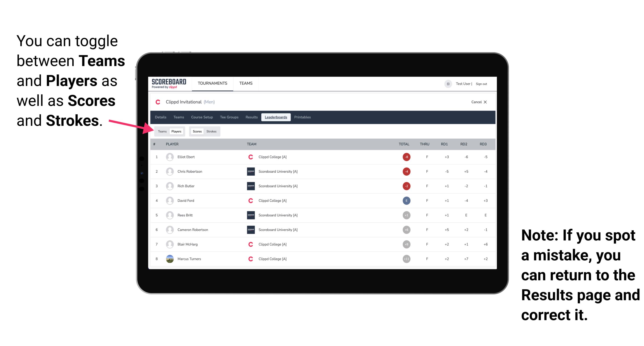
Task: Expand the Details tab section
Action: coord(161,117)
